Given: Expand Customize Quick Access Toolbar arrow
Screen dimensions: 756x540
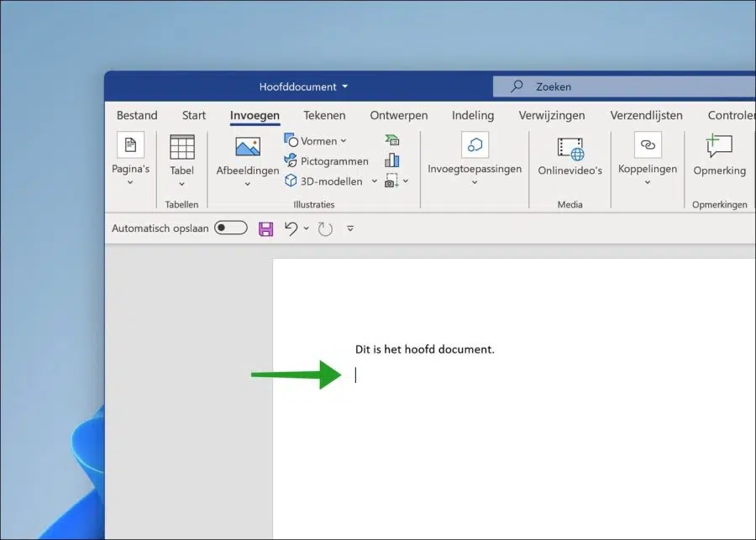Looking at the screenshot, I should tap(350, 228).
